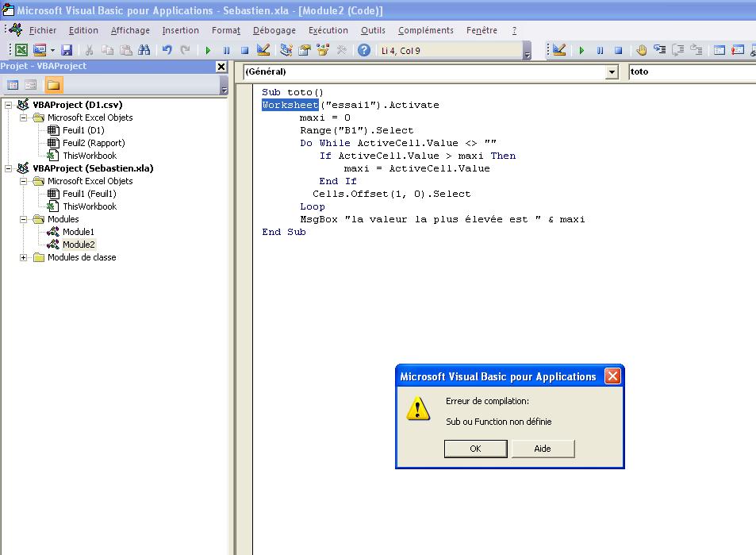Click the Step Into icon
Screen dimensions: 756x555
pyautogui.click(x=659, y=50)
